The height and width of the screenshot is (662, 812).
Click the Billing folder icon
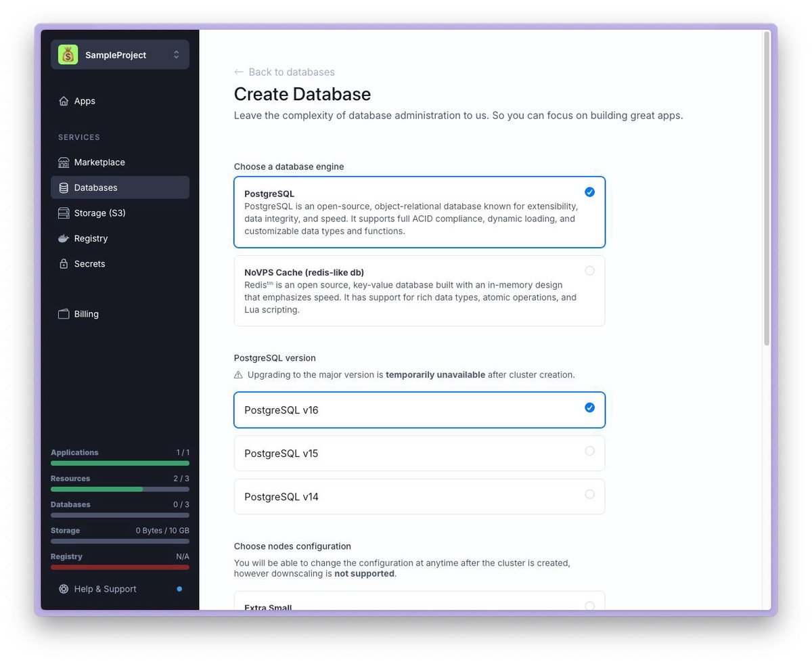tap(64, 314)
